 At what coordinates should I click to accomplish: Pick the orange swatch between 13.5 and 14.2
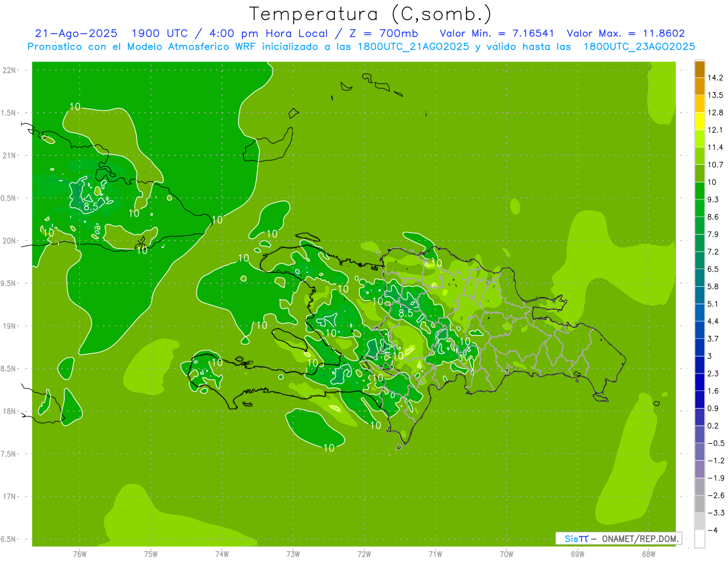[699, 86]
